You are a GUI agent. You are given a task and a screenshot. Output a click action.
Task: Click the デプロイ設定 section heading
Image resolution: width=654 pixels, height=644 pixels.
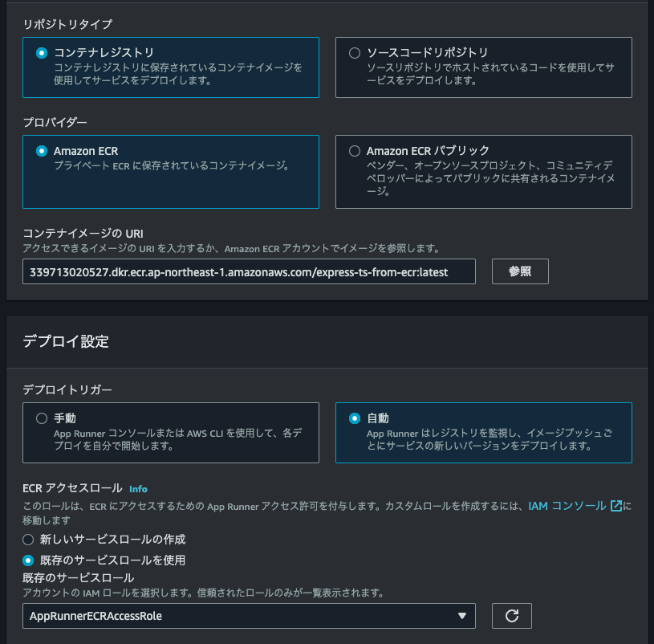pyautogui.click(x=66, y=341)
